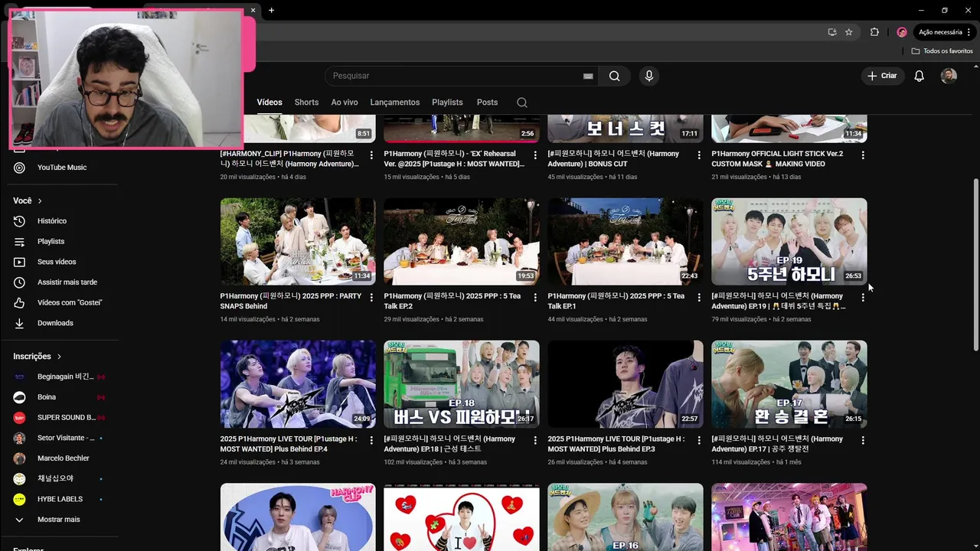
Task: Play EP.18 bus thumbnail
Action: click(x=462, y=384)
